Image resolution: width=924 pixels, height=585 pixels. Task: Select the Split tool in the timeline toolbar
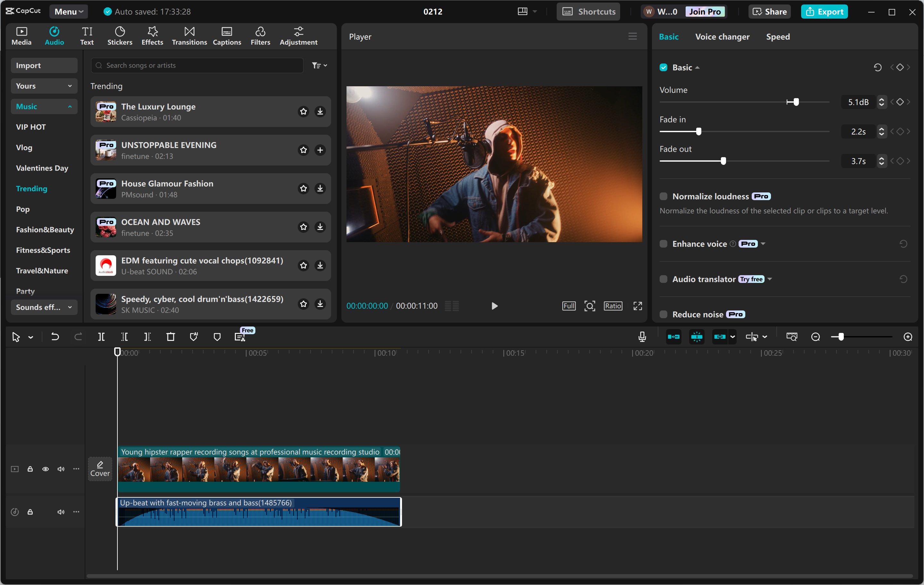click(102, 336)
